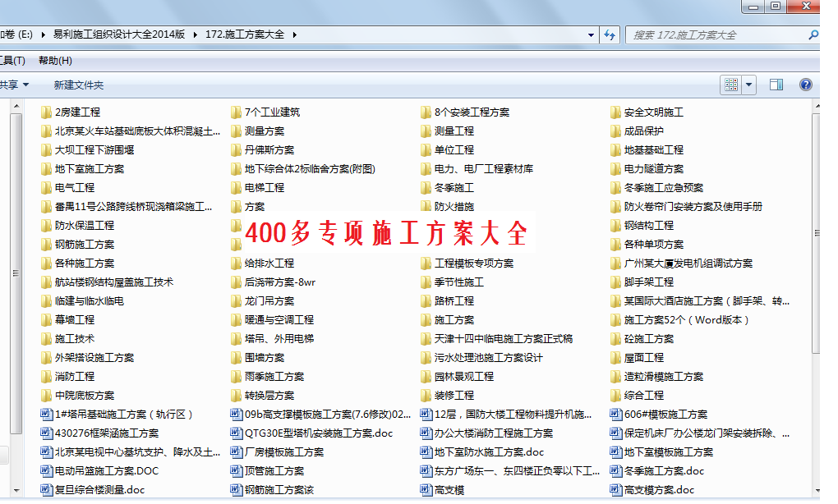Open the view options dropdown arrow
Image resolution: width=838 pixels, height=504 pixels.
tap(748, 85)
